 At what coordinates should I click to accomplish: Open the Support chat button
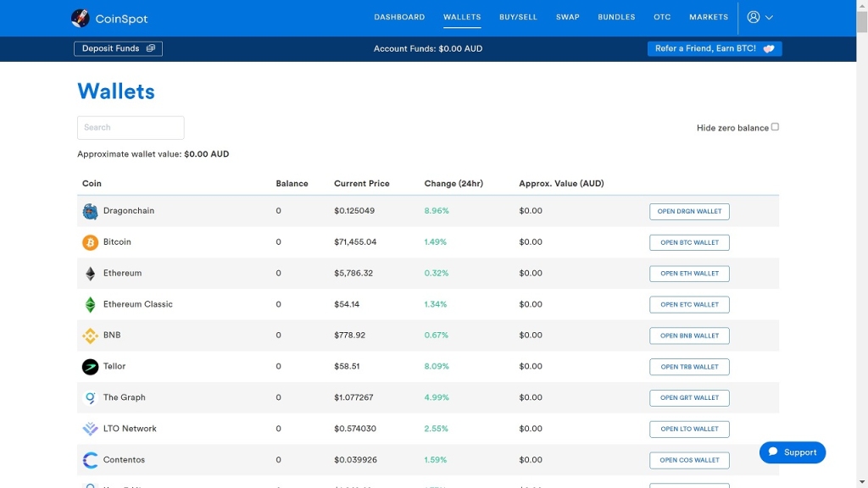793,452
